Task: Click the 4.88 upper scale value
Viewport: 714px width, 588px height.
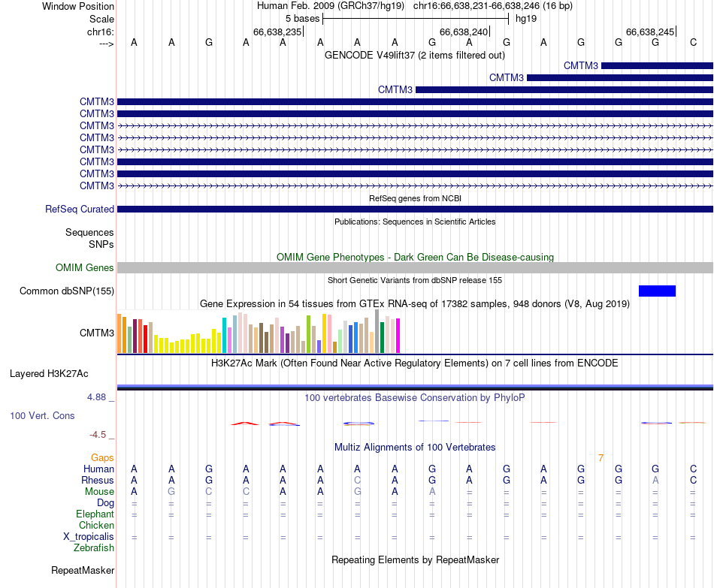Action: click(96, 397)
